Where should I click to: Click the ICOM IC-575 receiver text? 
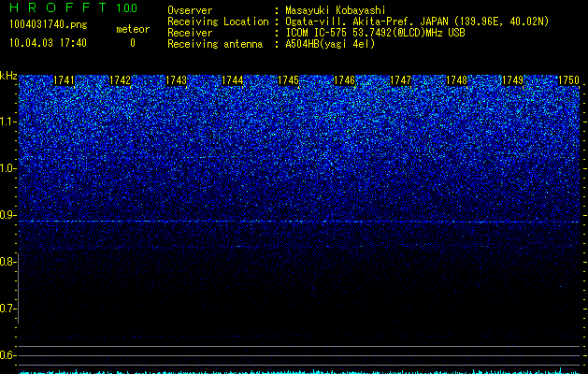tap(375, 33)
